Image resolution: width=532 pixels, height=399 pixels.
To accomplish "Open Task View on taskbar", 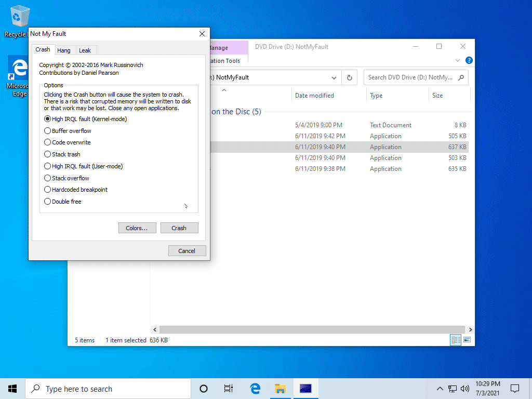I will 229,389.
